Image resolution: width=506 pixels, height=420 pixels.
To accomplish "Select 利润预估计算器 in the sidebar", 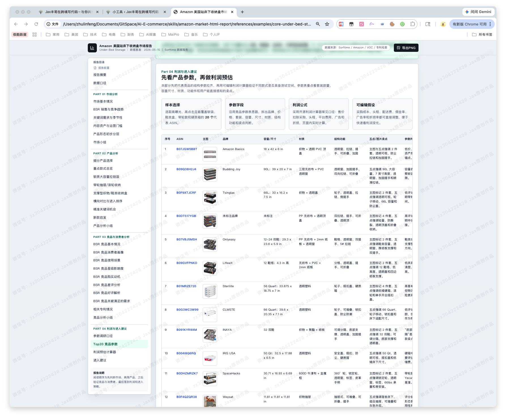I will (x=104, y=352).
